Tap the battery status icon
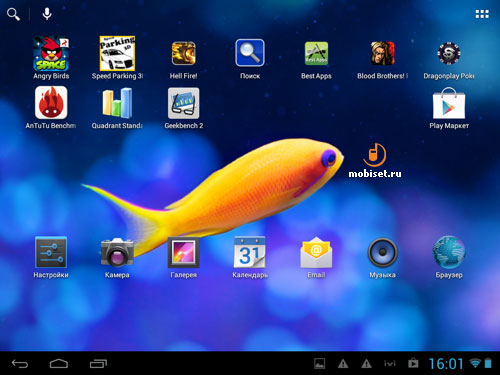The width and height of the screenshot is (500, 375). tap(488, 363)
